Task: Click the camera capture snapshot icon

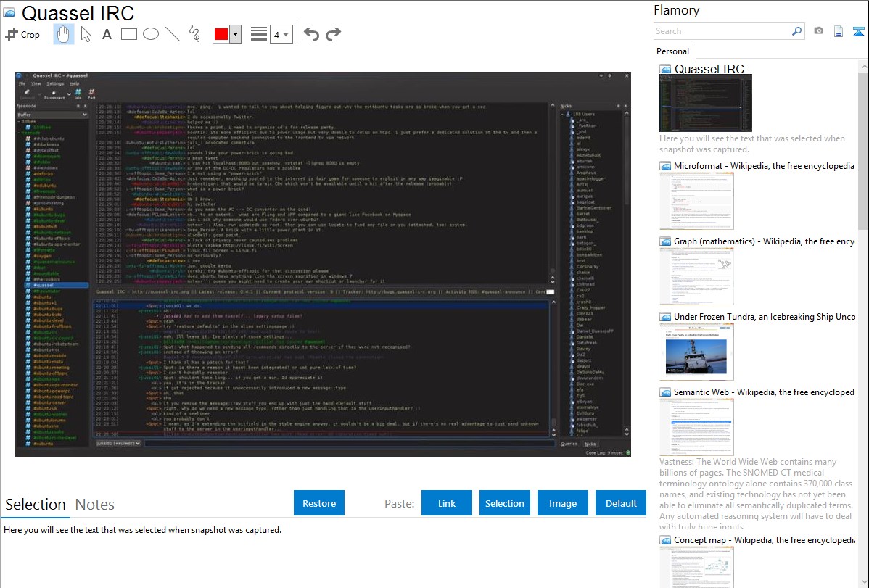Action: (818, 31)
